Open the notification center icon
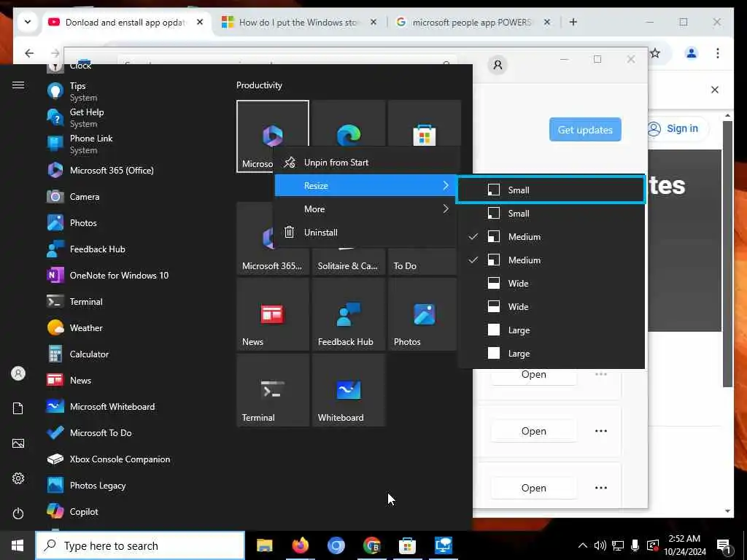The image size is (747, 560). coord(724,546)
